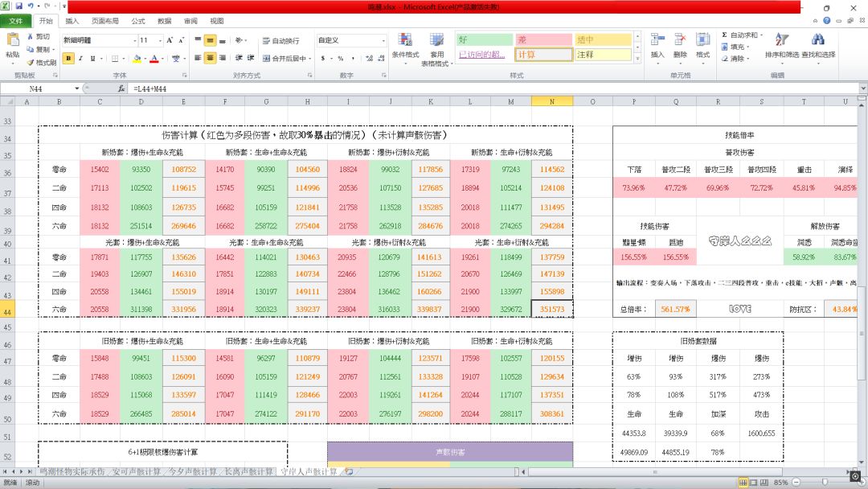Switch to Page Layout view in status bar
Viewport: 868px width, 489px height.
753,483
